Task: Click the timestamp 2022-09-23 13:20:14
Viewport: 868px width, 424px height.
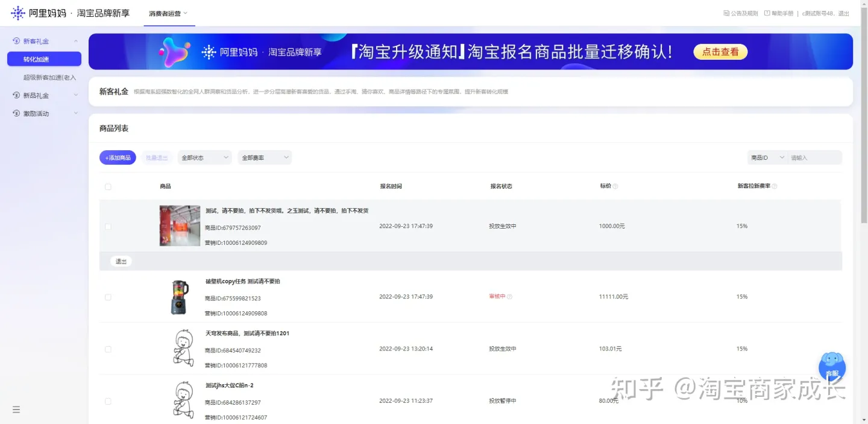Action: coord(406,349)
